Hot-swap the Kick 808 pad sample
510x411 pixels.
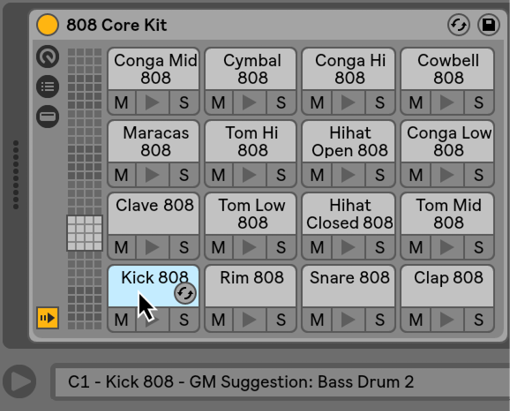(x=185, y=293)
